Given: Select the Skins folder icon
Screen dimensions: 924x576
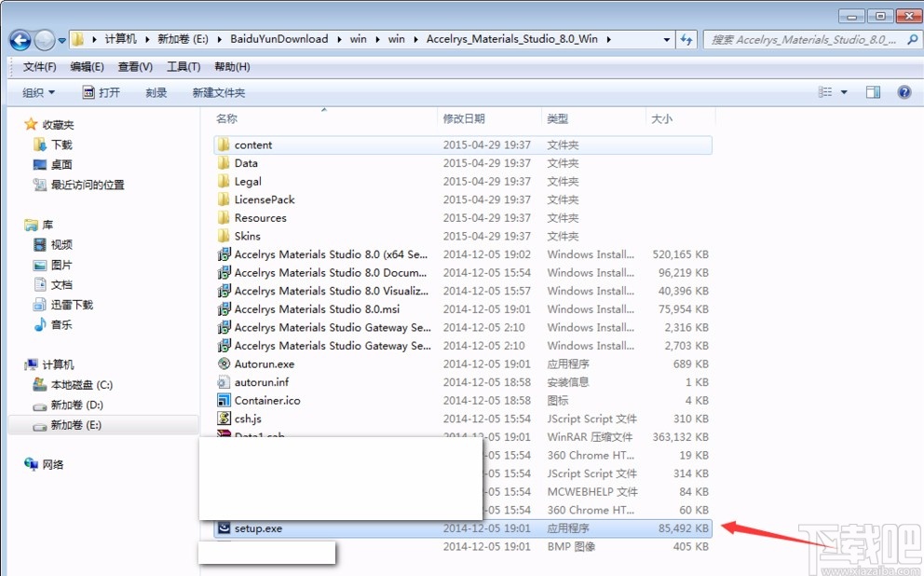Looking at the screenshot, I should coord(224,237).
